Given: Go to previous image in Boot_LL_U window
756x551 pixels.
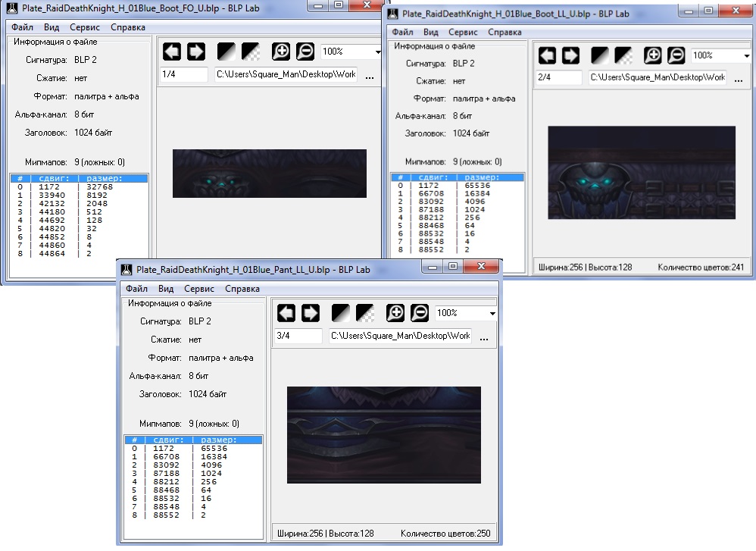Looking at the screenshot, I should click(x=547, y=55).
